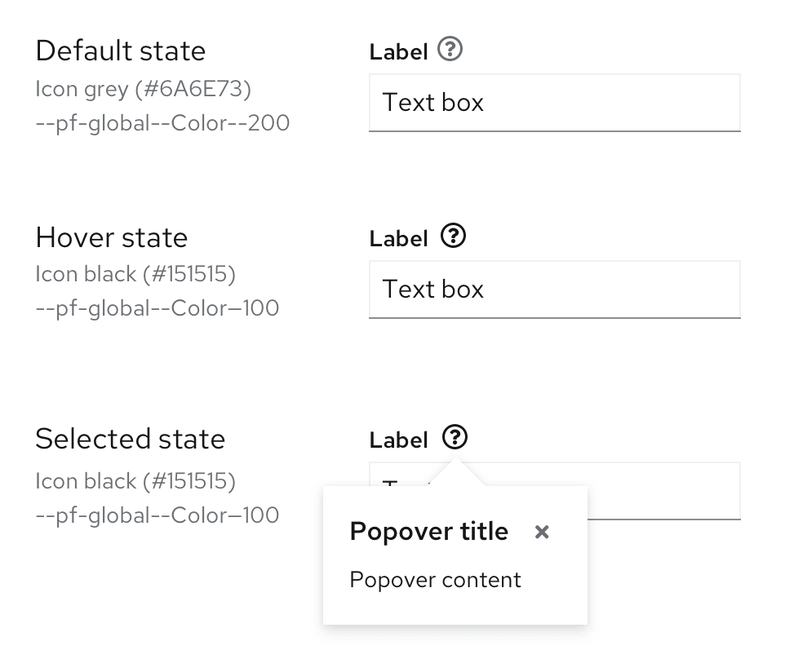The width and height of the screenshot is (785, 672).
Task: Click the grey help icon in Default state
Action: point(450,51)
